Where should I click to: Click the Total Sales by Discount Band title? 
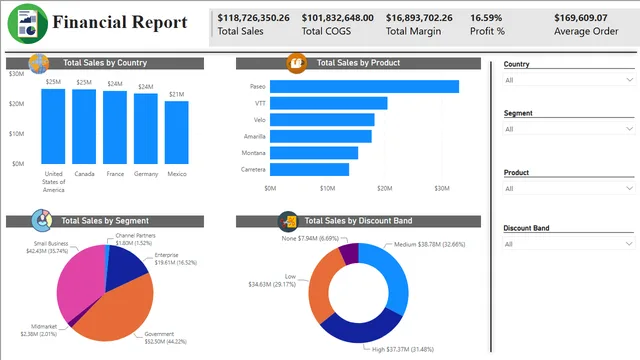(x=358, y=221)
